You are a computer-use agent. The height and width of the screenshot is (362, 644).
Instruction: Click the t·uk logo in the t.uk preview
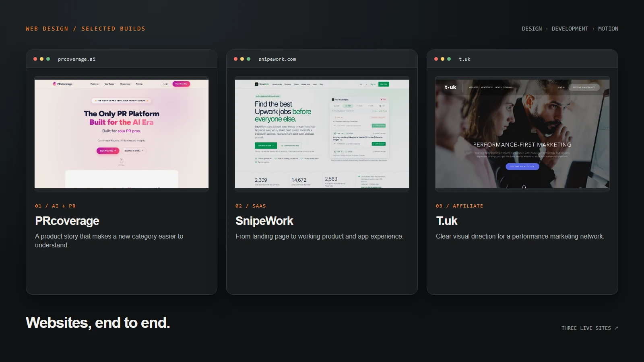click(x=450, y=87)
